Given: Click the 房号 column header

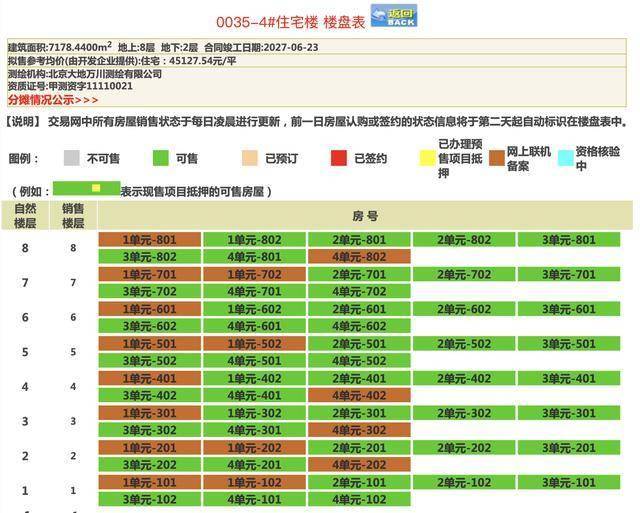Looking at the screenshot, I should (x=365, y=215).
